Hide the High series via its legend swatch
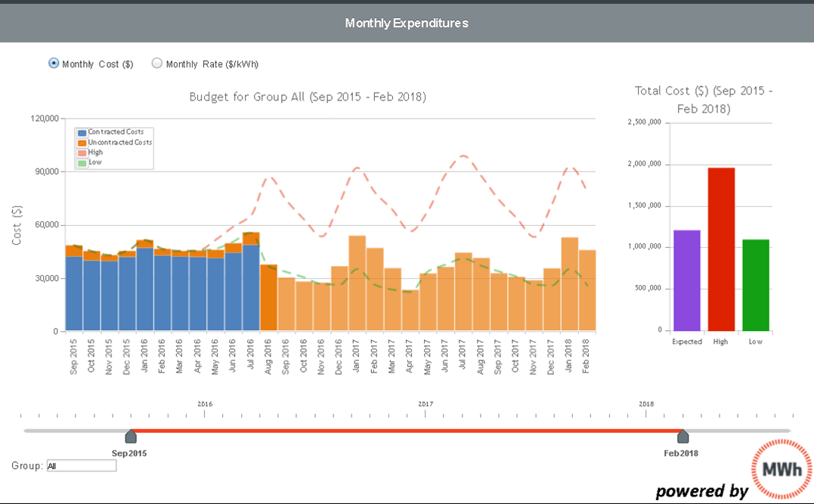Viewport: 814px width, 504px height. click(82, 153)
